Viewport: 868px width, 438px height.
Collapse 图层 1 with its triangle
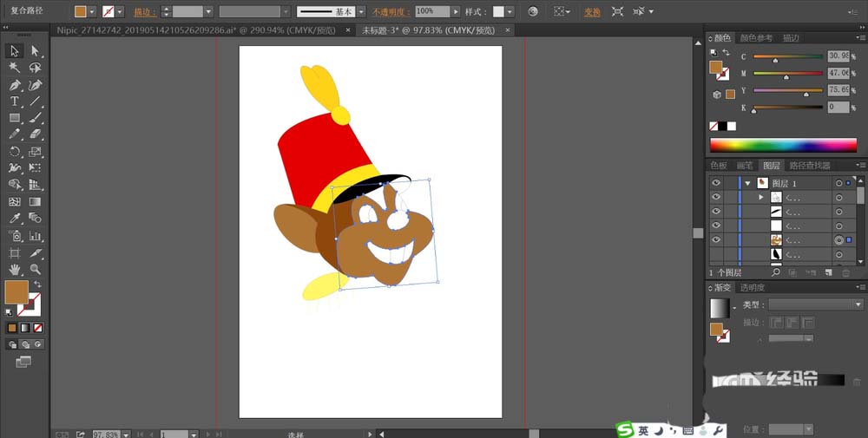pyautogui.click(x=748, y=183)
